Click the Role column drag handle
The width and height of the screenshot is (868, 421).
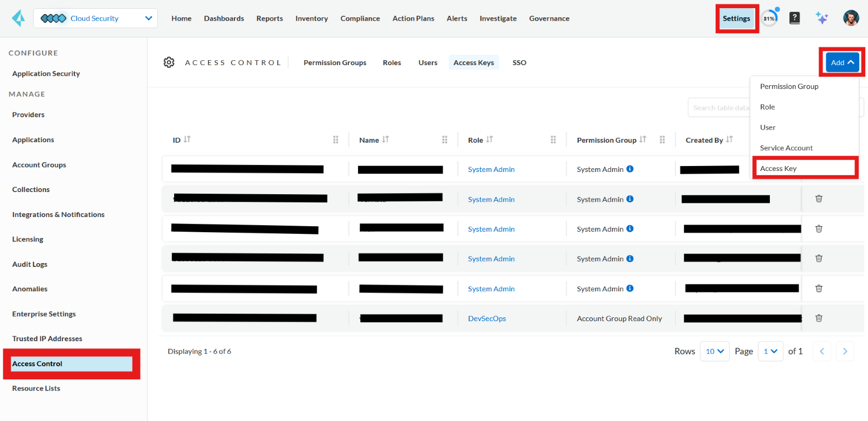(553, 139)
